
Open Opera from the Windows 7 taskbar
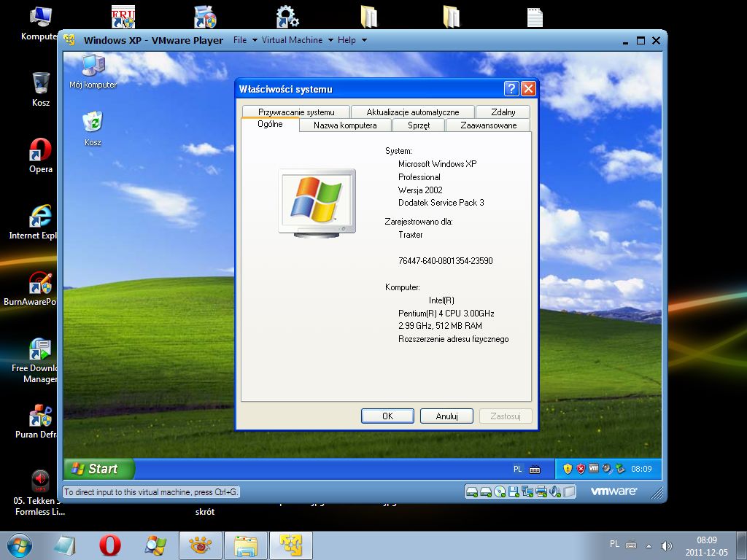point(110,545)
